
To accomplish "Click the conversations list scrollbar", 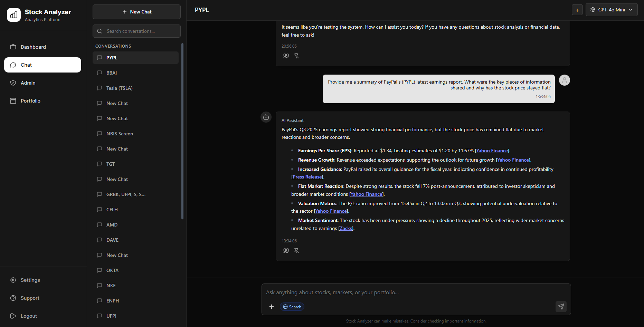I will 182,131.
